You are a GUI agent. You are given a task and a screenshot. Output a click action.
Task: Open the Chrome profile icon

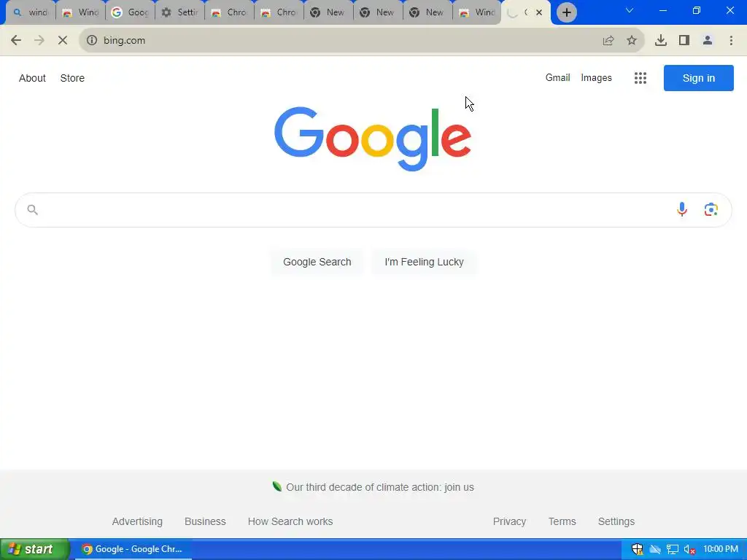point(708,41)
